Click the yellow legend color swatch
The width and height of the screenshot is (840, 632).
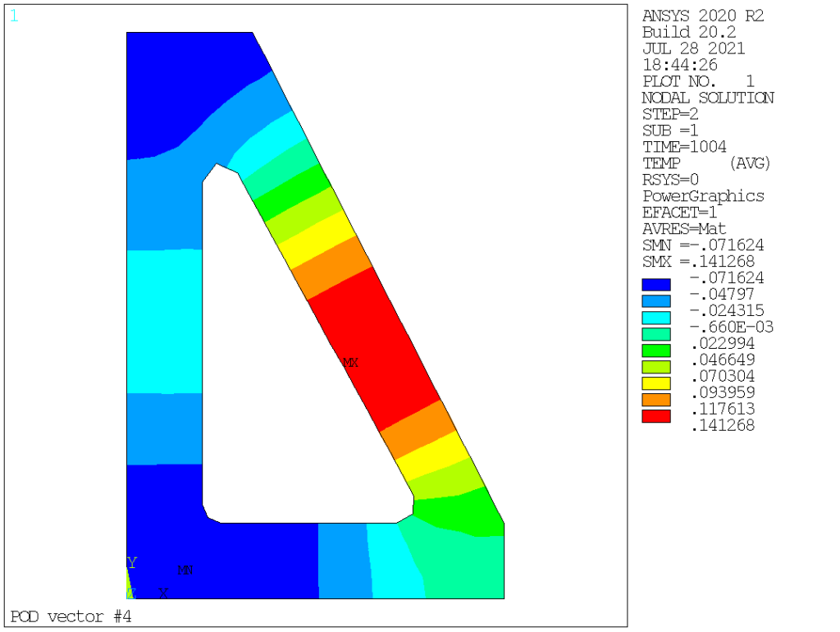pos(656,383)
